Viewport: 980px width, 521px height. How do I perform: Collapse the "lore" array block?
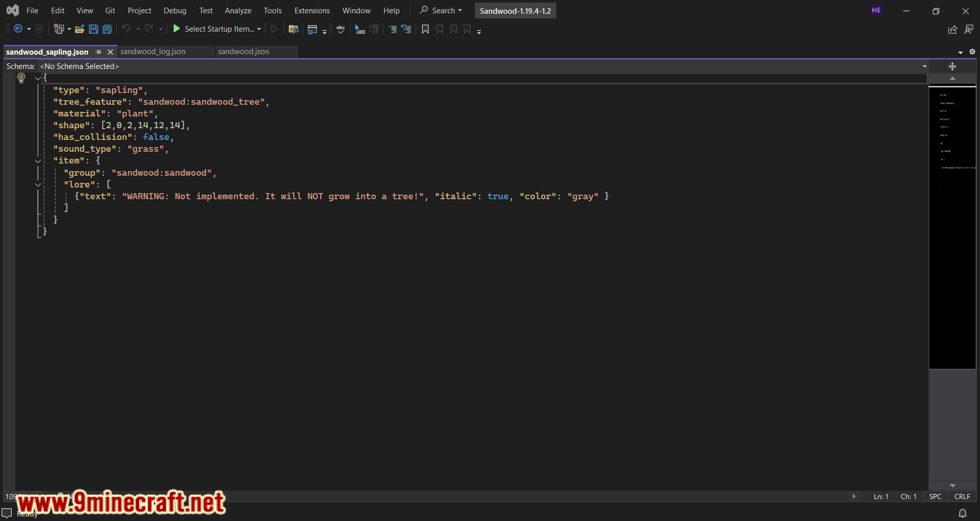tap(38, 184)
